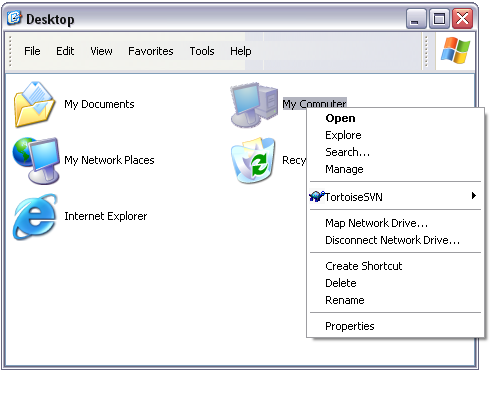The width and height of the screenshot is (500, 400).
Task: Click the Recycle Bin icon
Action: (253, 160)
